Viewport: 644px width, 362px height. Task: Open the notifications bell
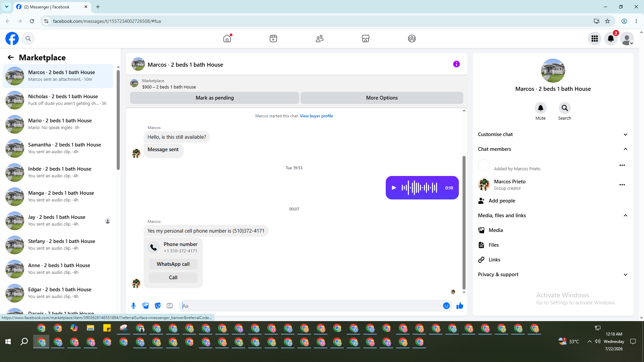(611, 39)
